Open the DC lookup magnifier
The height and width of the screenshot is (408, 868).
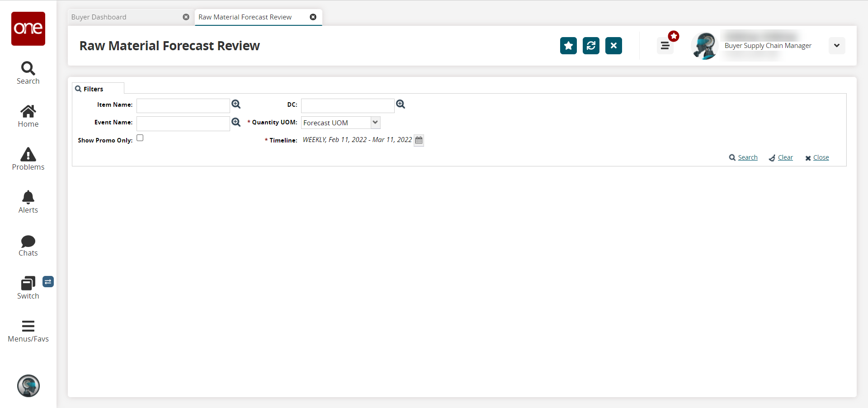coord(401,104)
